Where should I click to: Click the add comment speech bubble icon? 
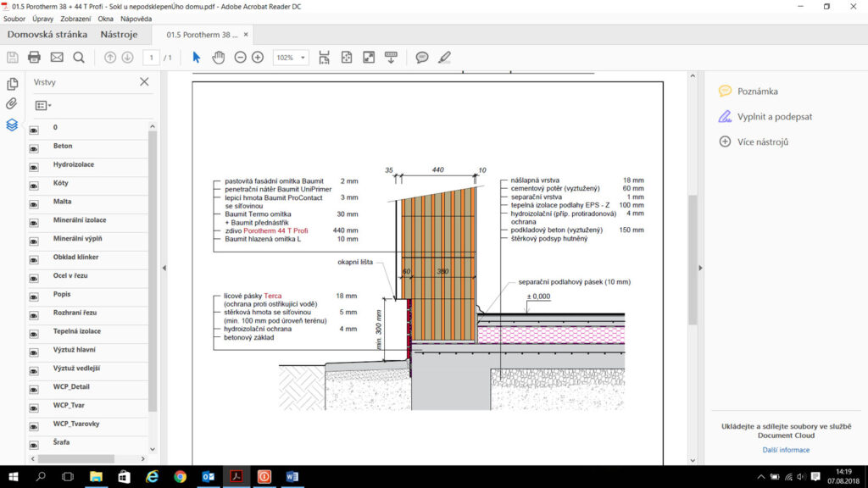click(421, 58)
